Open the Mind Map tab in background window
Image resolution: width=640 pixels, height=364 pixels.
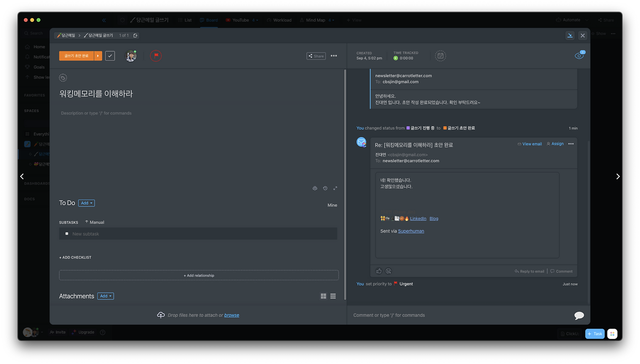tap(312, 20)
